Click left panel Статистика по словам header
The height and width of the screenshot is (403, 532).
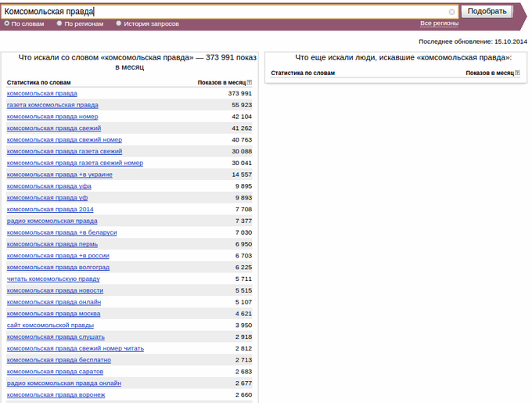38,82
